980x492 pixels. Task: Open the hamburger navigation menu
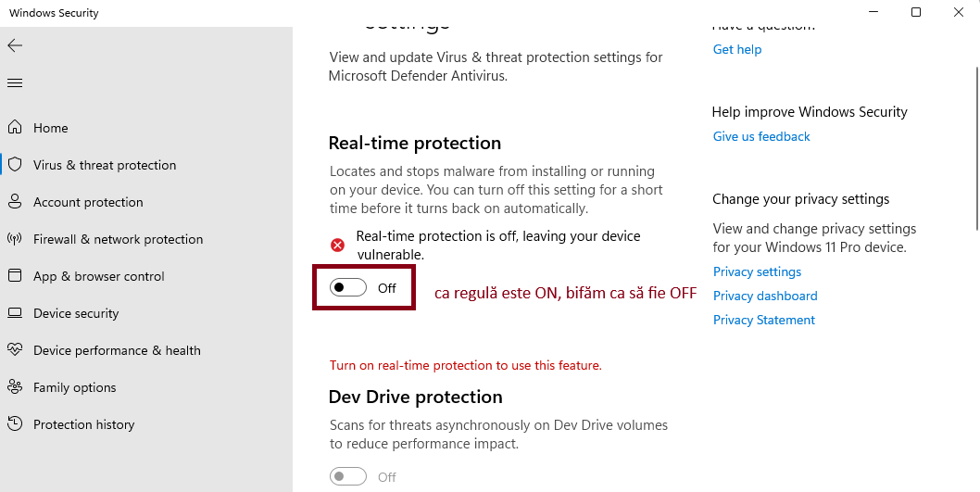15,82
